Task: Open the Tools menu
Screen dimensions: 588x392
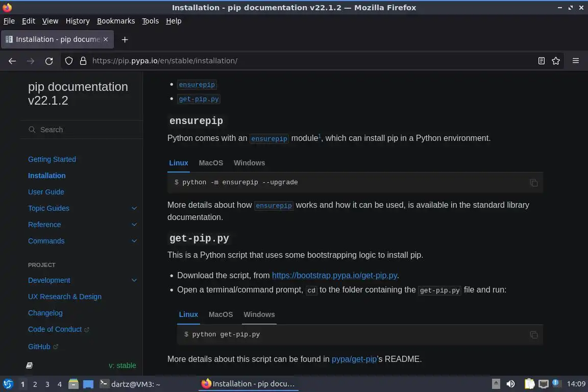Action: coord(151,21)
